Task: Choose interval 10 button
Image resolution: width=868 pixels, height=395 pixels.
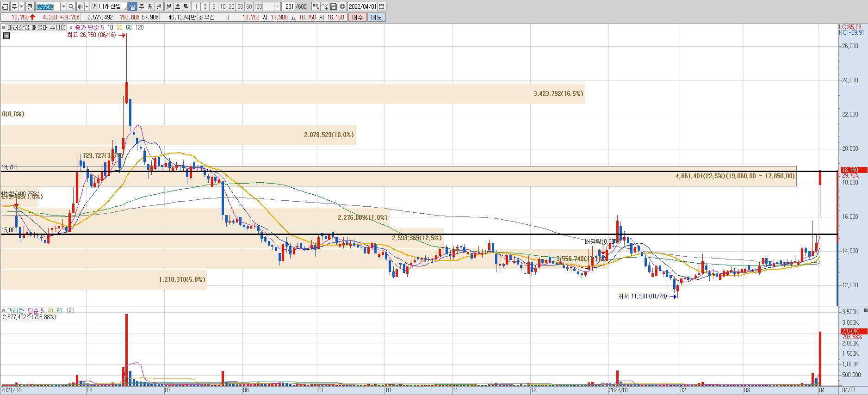Action: tap(223, 6)
